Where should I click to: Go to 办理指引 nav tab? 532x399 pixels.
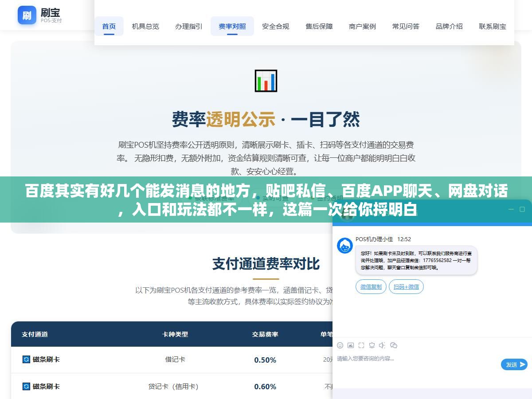(x=189, y=26)
